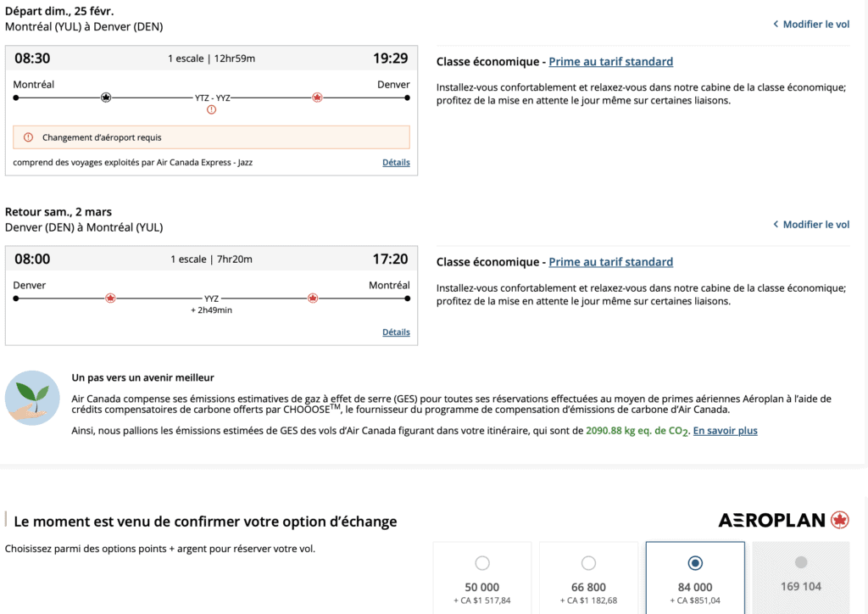Open return Prime au tarif standard link
The height and width of the screenshot is (614, 868).
(610, 262)
